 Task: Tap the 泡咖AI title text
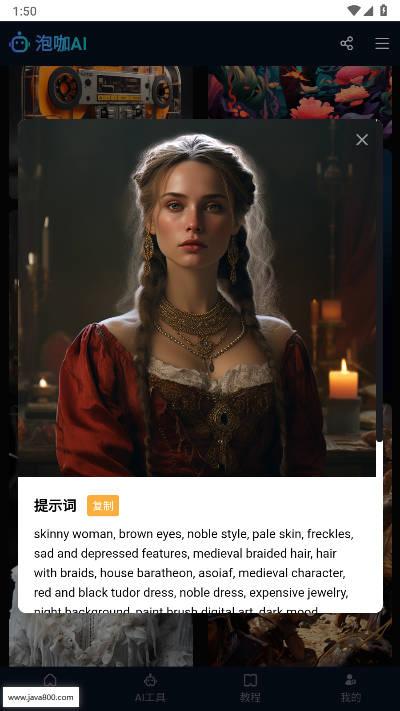click(61, 44)
